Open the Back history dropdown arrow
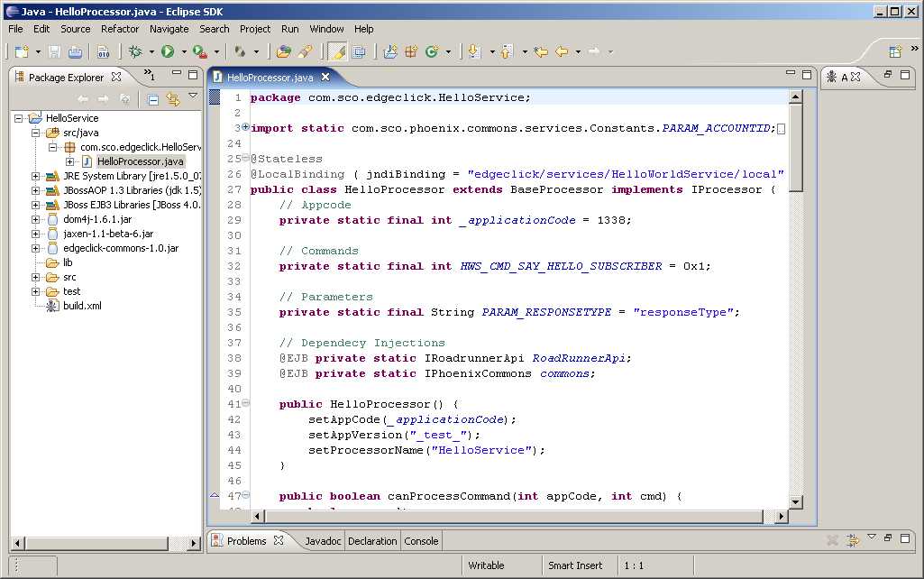Viewport: 924px width, 579px height. (578, 52)
